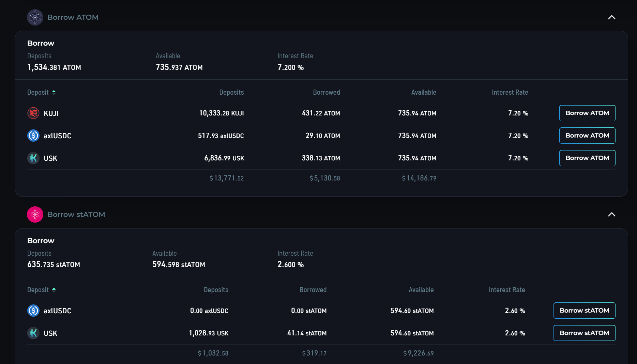Borrow stATOM against USK deposit
637x364 pixels.
pos(584,333)
